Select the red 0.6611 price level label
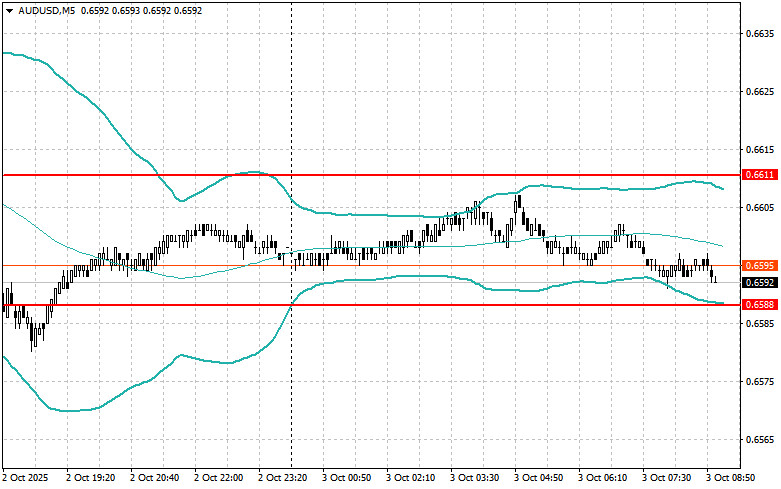The image size is (781, 489). point(760,175)
